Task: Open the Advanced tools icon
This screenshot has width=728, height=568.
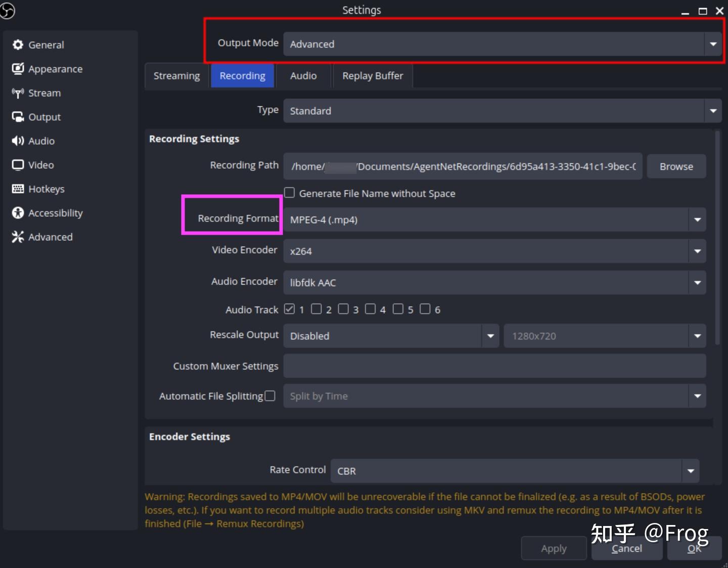Action: (18, 237)
